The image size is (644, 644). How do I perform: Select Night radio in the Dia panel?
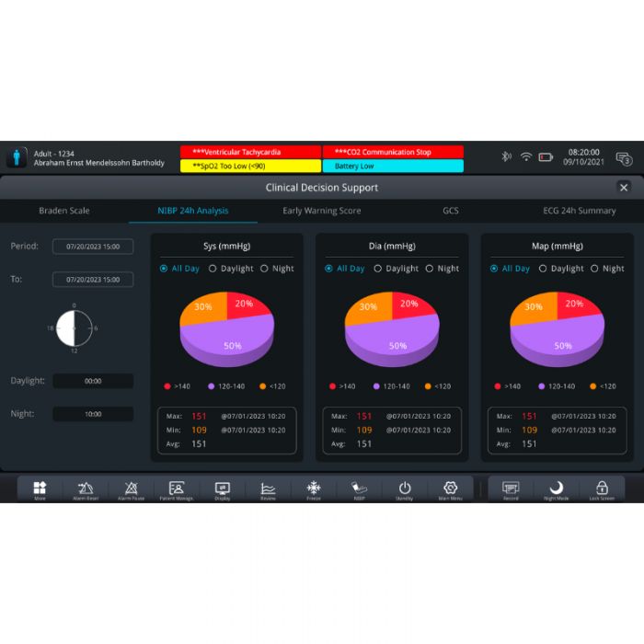click(x=430, y=269)
